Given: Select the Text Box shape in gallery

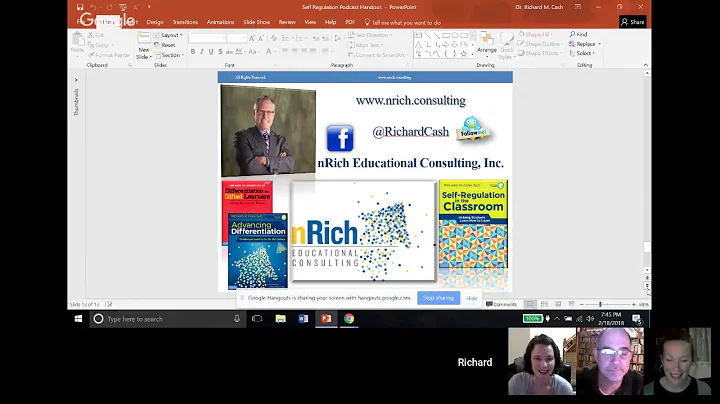Looking at the screenshot, I should [x=418, y=35].
